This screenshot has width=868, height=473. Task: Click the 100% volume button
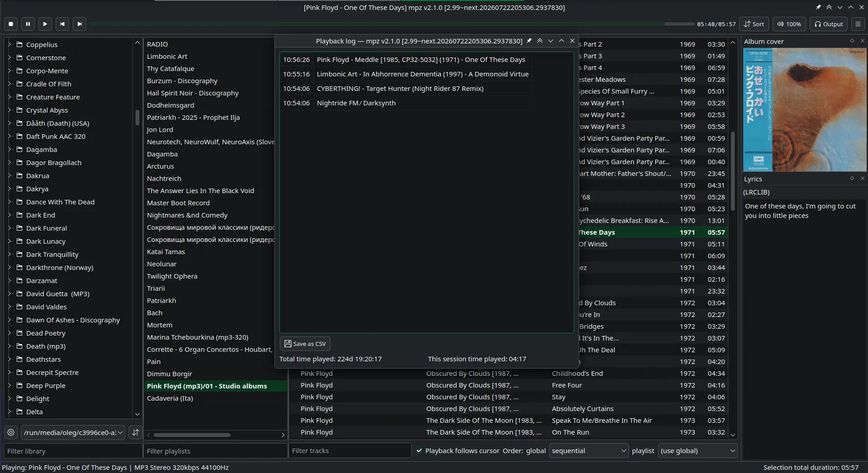(789, 24)
